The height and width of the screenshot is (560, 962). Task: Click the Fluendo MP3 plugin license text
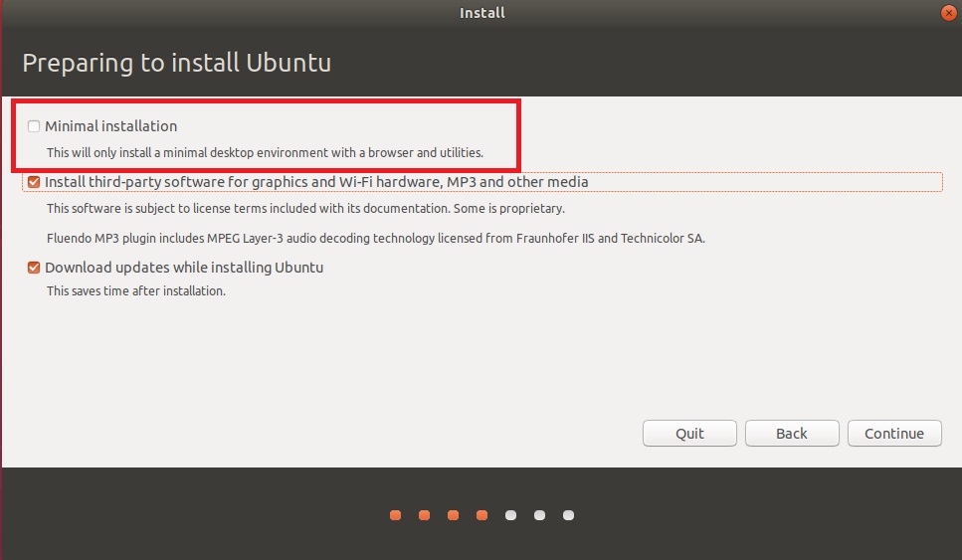[376, 238]
